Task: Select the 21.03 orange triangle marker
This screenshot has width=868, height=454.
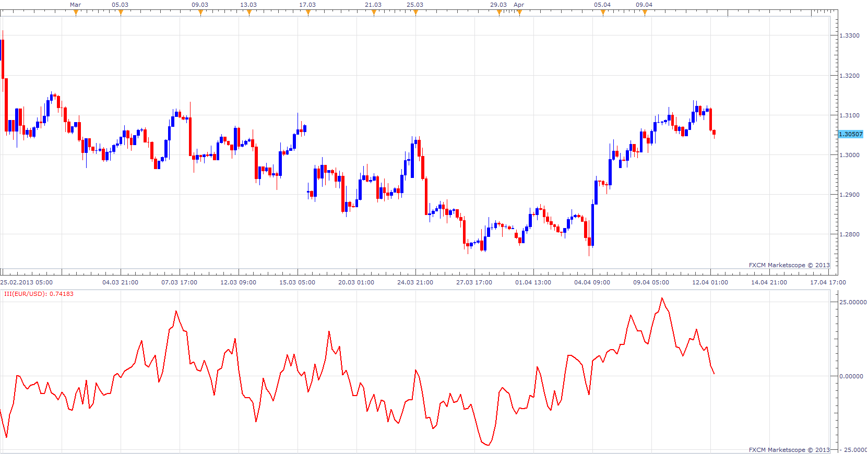Action: point(374,13)
